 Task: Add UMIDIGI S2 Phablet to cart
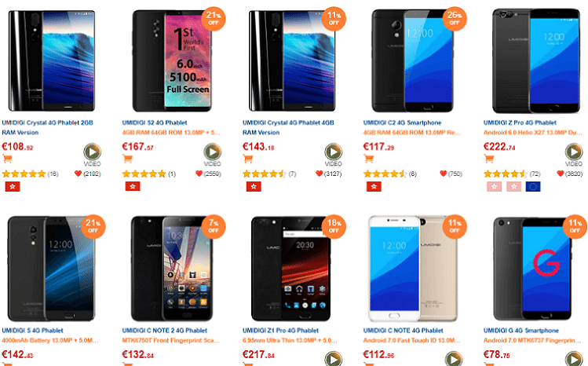tap(127, 159)
